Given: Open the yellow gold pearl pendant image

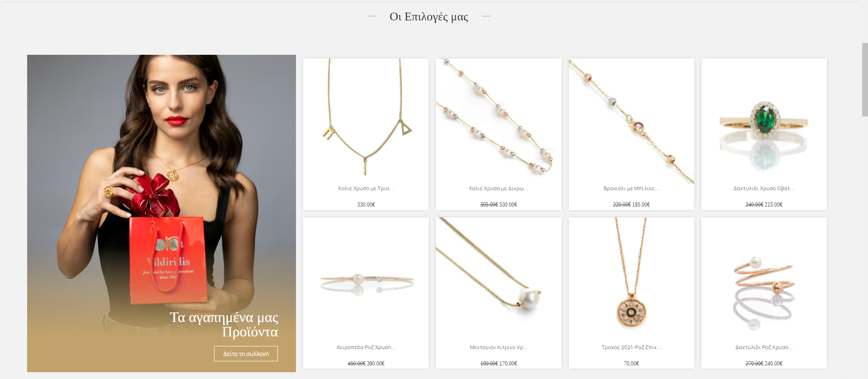Looking at the screenshot, I should click(x=498, y=280).
